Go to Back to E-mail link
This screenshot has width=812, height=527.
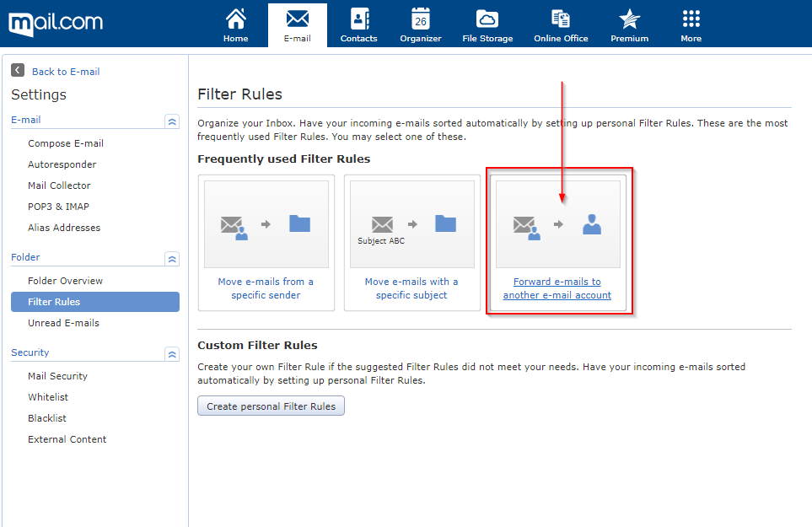[x=66, y=72]
